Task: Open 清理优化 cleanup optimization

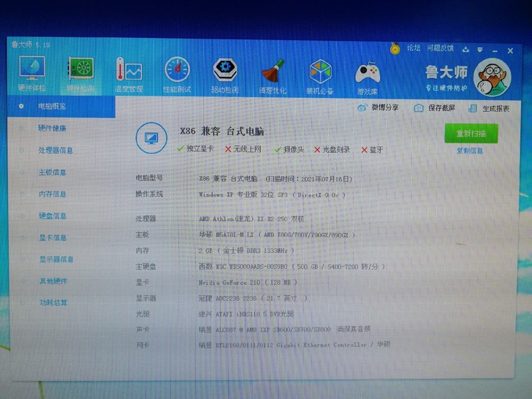Action: tap(273, 76)
